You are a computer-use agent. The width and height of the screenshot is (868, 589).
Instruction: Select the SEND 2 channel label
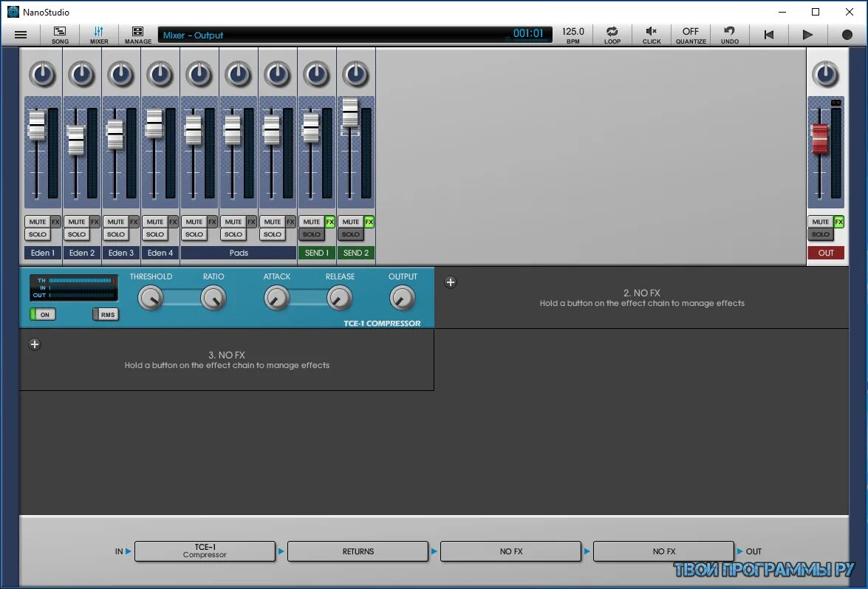click(356, 253)
